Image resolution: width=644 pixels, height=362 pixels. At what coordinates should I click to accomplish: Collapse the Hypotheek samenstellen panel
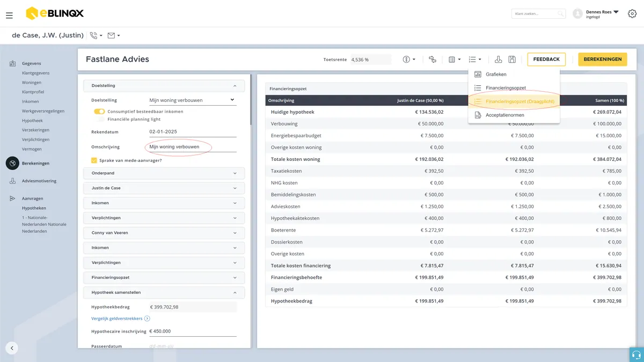[164, 293]
